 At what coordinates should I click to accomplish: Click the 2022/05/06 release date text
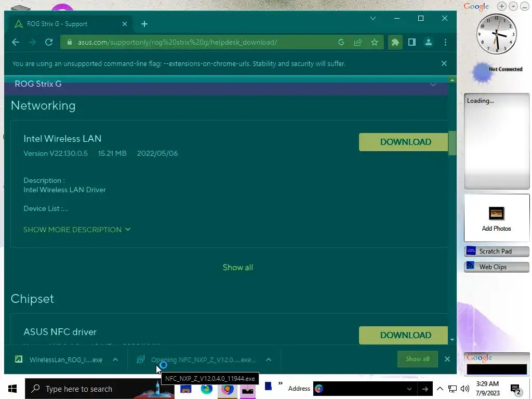157,153
